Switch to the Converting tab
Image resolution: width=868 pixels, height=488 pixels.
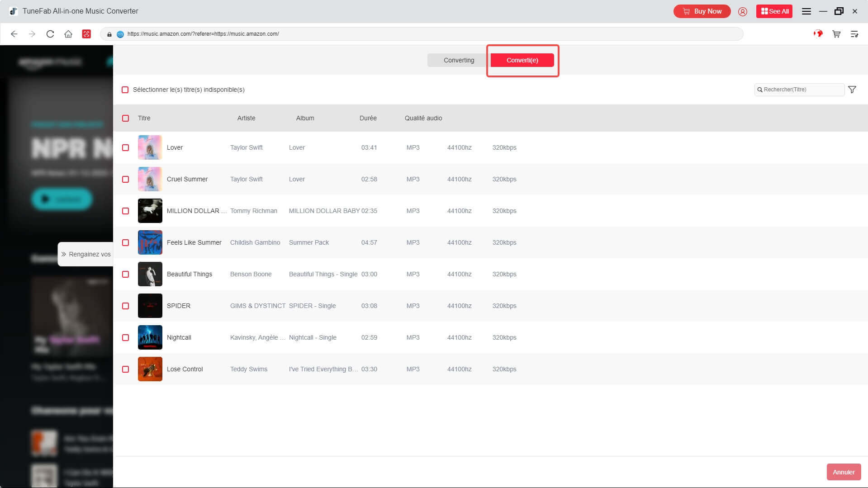pos(459,60)
